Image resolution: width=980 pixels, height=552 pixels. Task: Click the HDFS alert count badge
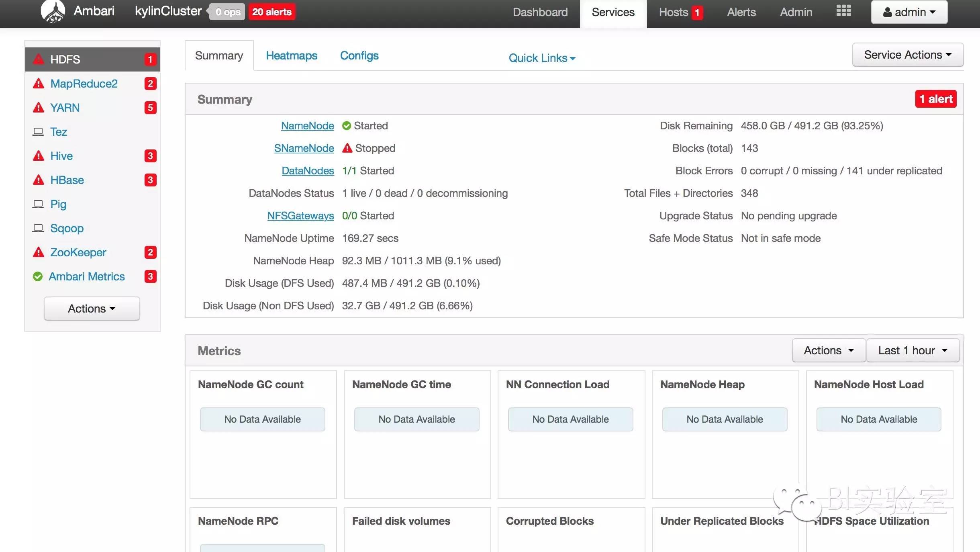150,59
